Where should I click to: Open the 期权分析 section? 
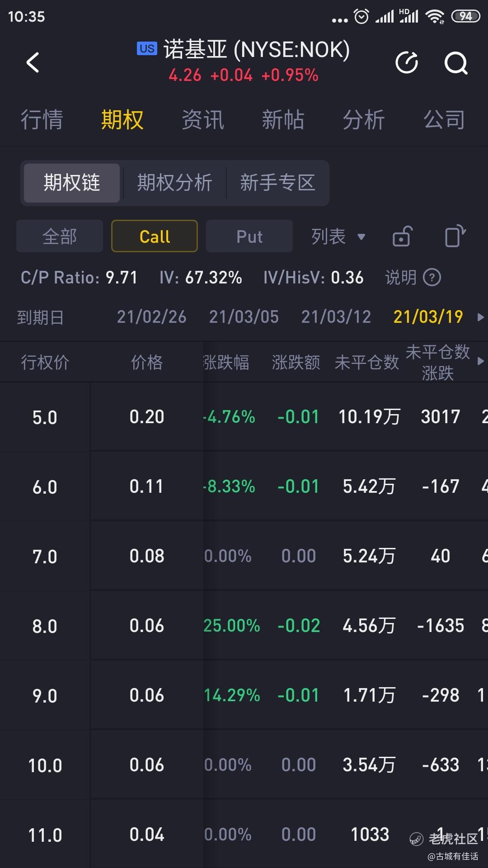point(174,183)
